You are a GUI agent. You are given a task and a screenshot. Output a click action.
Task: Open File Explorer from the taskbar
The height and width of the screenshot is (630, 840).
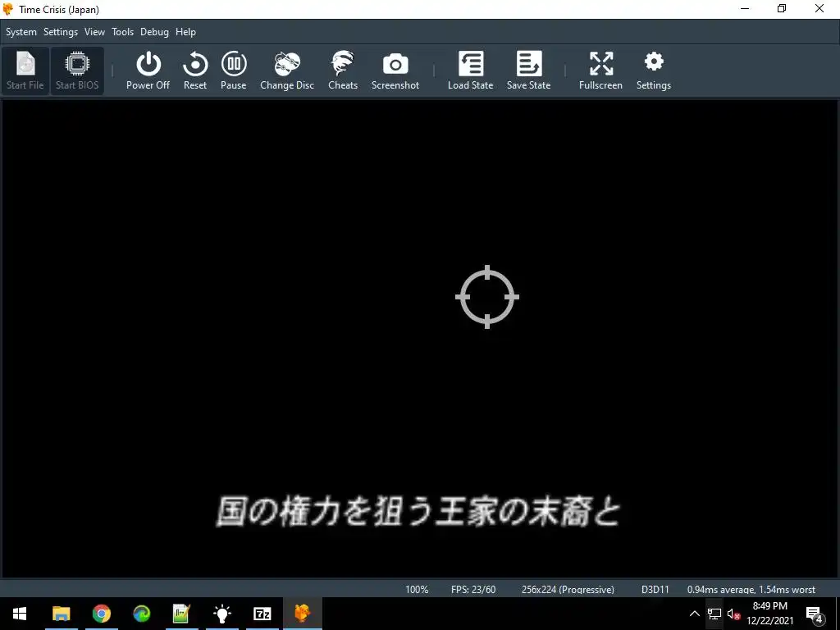[61, 614]
